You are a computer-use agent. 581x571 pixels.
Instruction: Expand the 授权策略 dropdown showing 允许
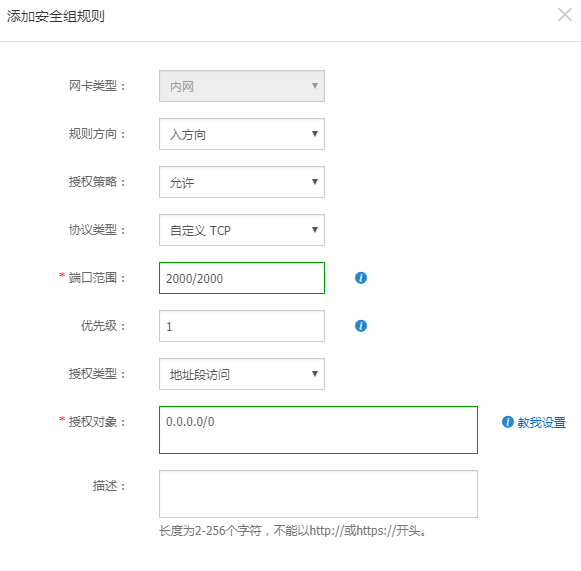(x=242, y=182)
